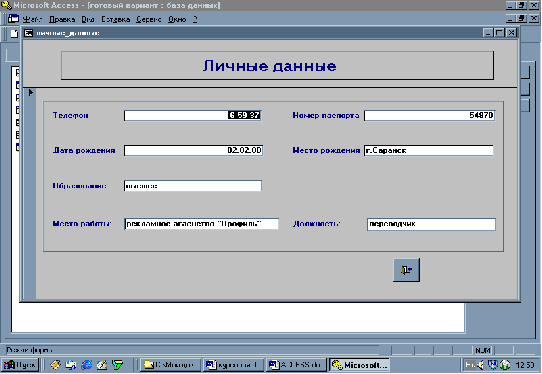Click the Должность field
The height and width of the screenshot is (374, 542).
click(431, 224)
